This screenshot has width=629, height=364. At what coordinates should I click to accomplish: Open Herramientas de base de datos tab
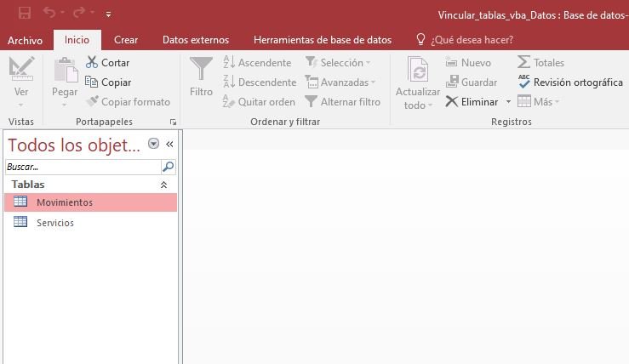(x=323, y=40)
